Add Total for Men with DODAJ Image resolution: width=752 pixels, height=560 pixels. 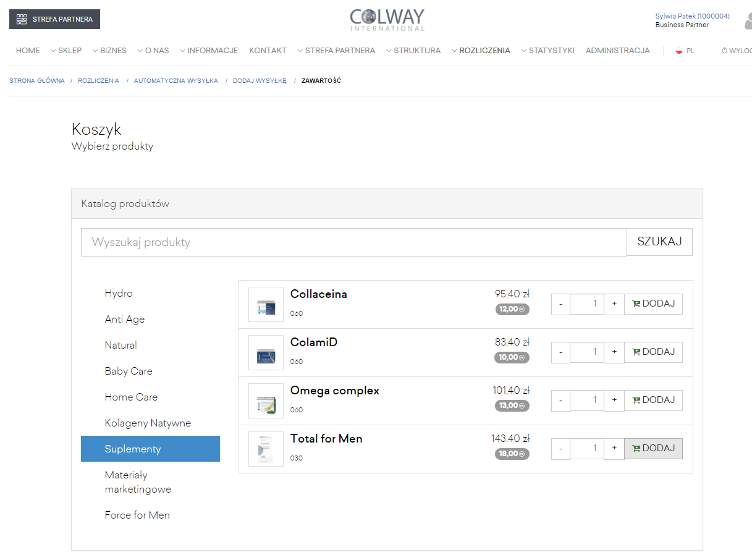coord(654,449)
